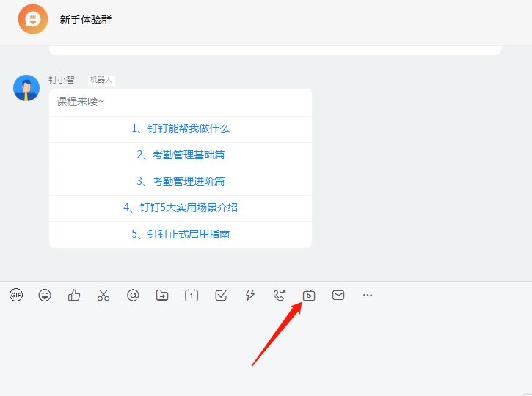The image size is (532, 396).
Task: Focus the message input area
Action: click(266, 351)
